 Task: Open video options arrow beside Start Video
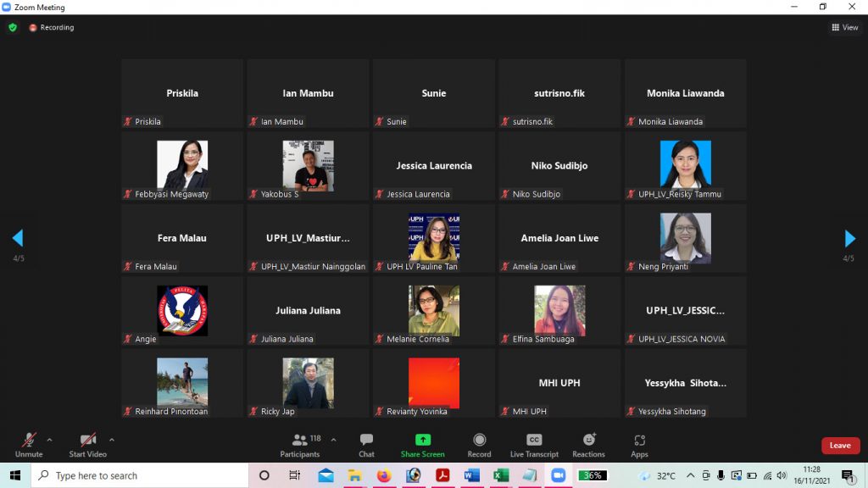click(112, 440)
